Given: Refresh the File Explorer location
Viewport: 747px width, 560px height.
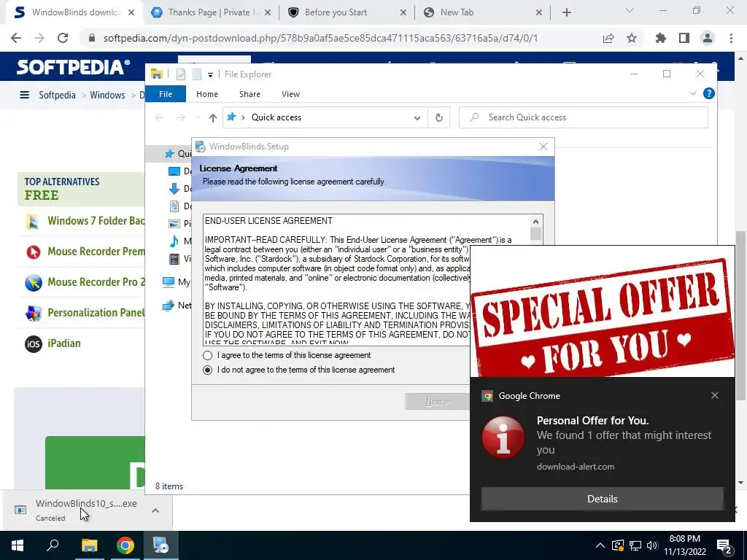Looking at the screenshot, I should (x=438, y=117).
